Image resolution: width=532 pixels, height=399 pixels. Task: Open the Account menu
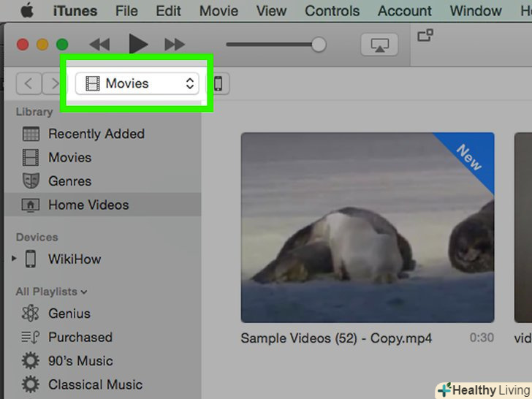click(405, 11)
